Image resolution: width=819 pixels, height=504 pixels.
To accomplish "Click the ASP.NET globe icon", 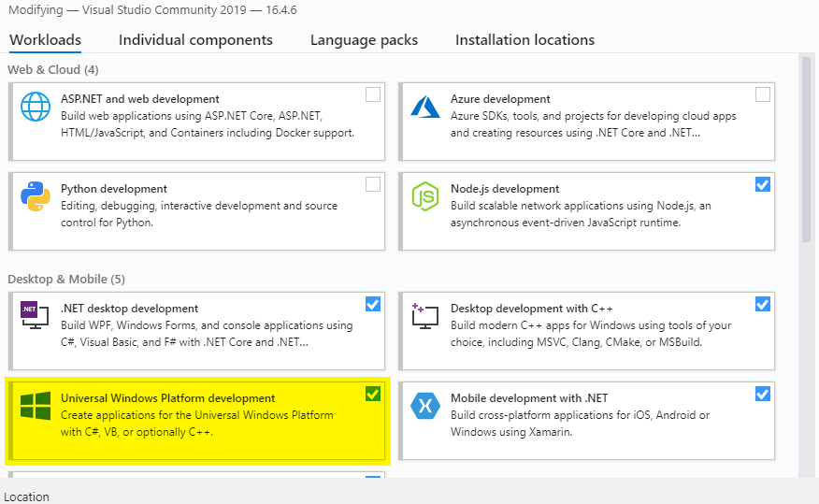I will pos(36,107).
